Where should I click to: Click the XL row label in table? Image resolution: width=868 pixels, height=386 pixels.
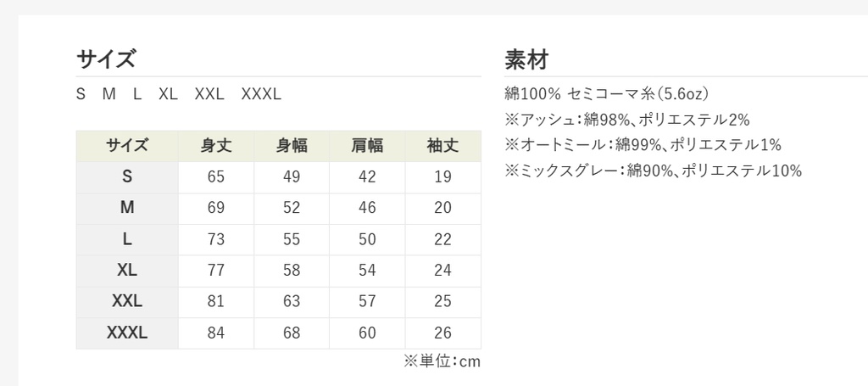(127, 271)
